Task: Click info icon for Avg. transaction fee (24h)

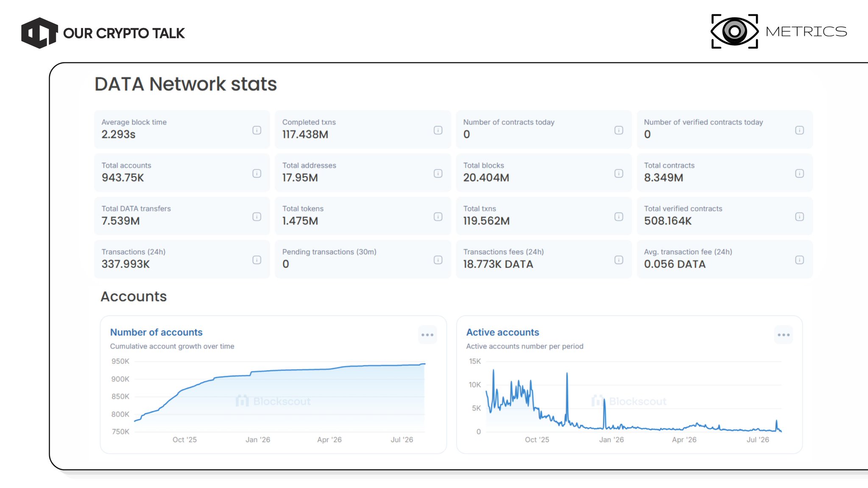Action: [799, 260]
